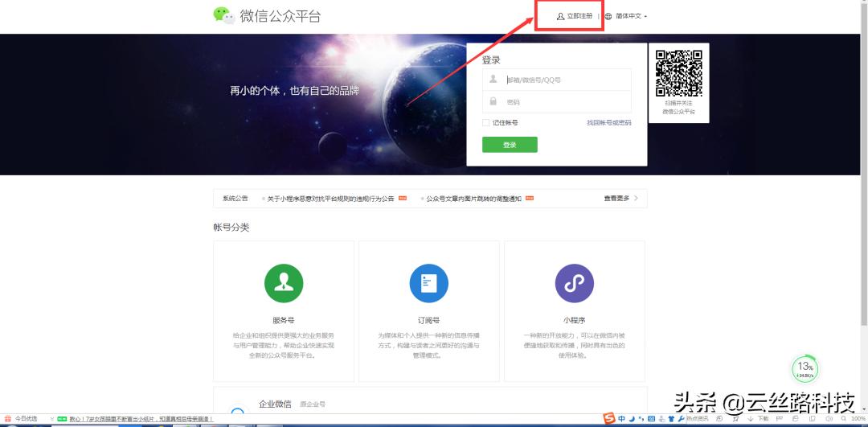This screenshot has height=427, width=868.
Task: Click the 订阅号 title text
Action: pos(428,320)
